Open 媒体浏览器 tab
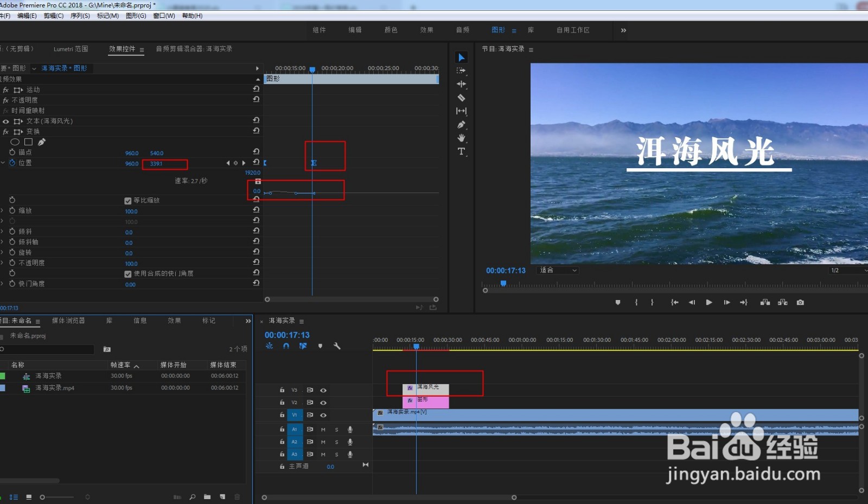 [68, 321]
